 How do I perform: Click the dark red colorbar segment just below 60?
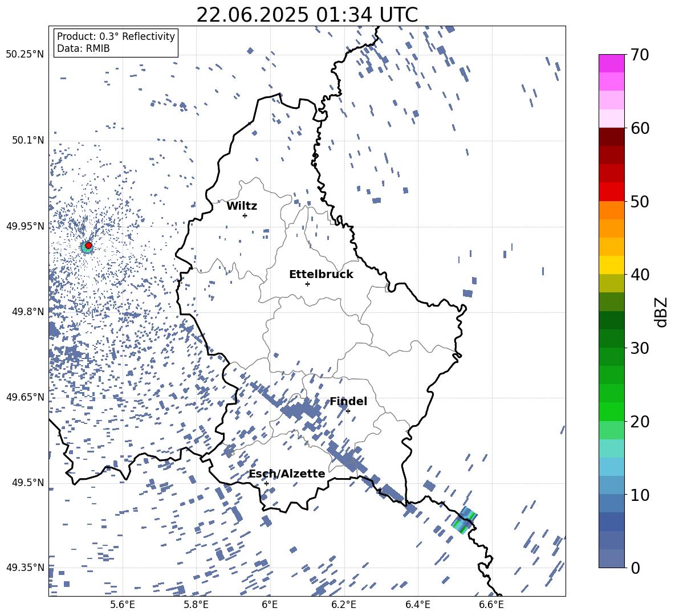(611, 137)
